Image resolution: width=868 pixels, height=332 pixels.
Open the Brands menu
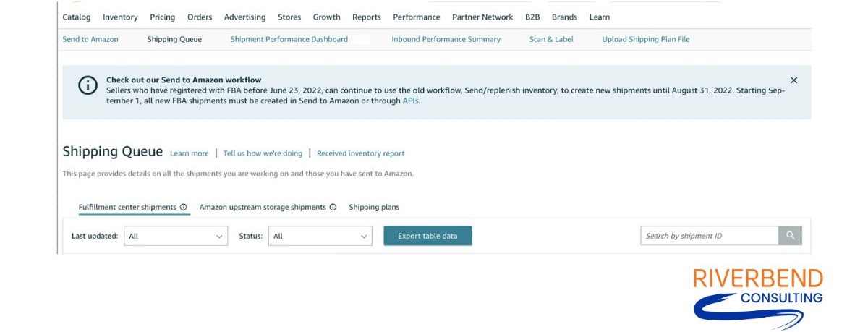(565, 17)
